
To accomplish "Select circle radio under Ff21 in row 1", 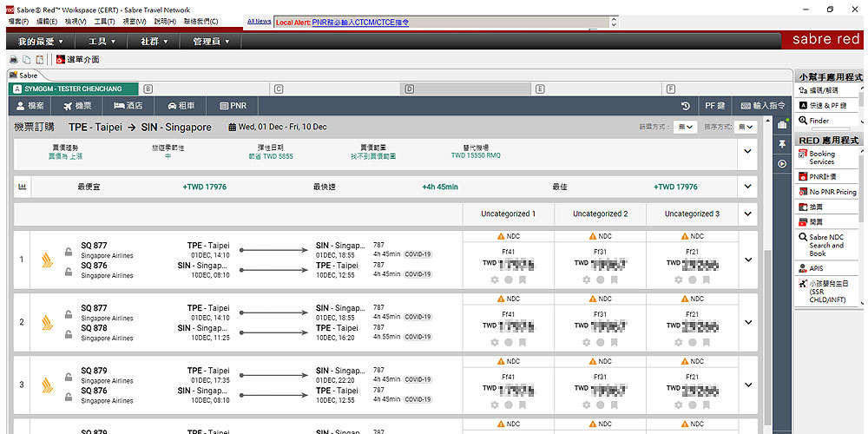I will point(692,280).
